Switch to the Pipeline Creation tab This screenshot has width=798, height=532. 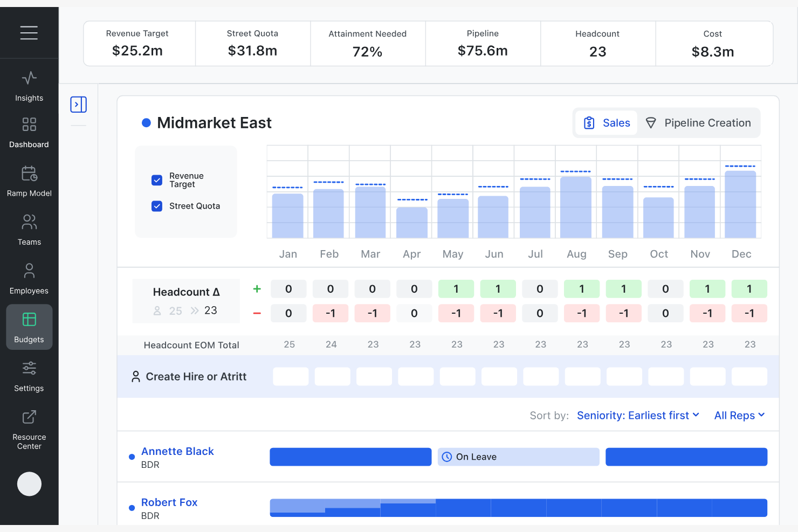699,122
